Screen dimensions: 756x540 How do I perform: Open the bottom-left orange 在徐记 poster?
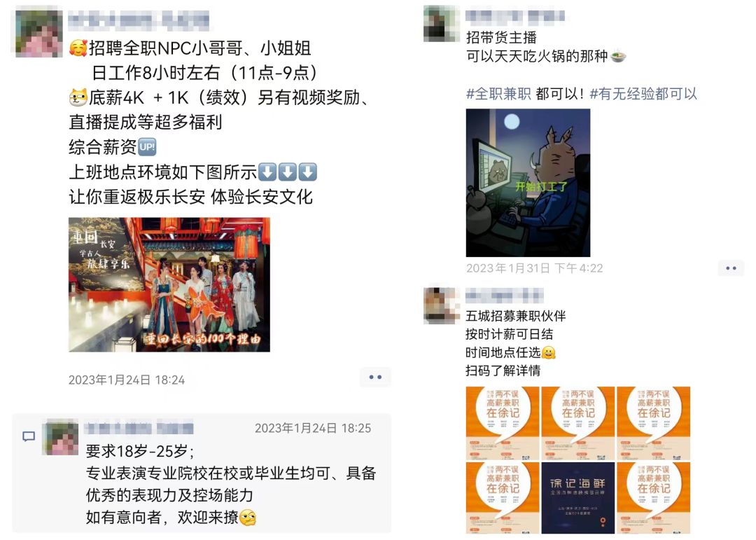coord(503,498)
